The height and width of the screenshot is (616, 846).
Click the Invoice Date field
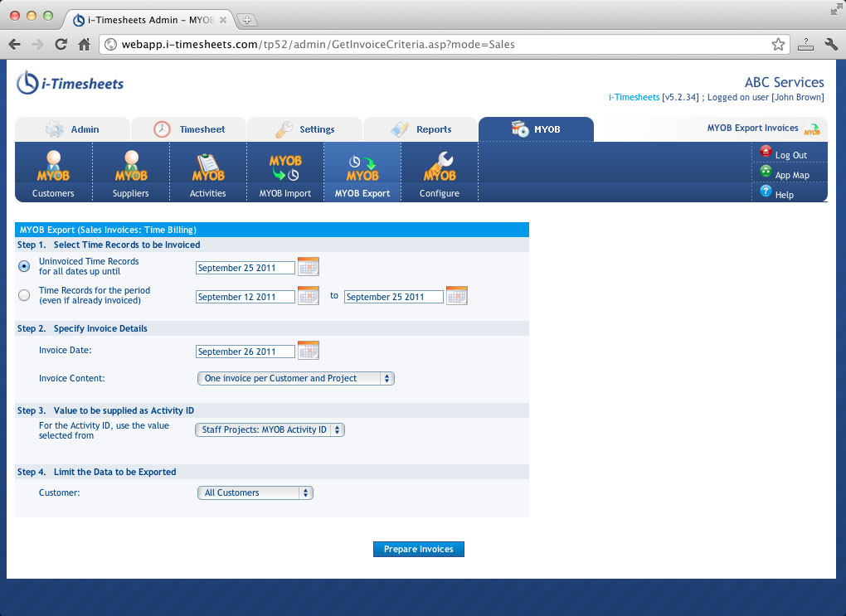245,352
